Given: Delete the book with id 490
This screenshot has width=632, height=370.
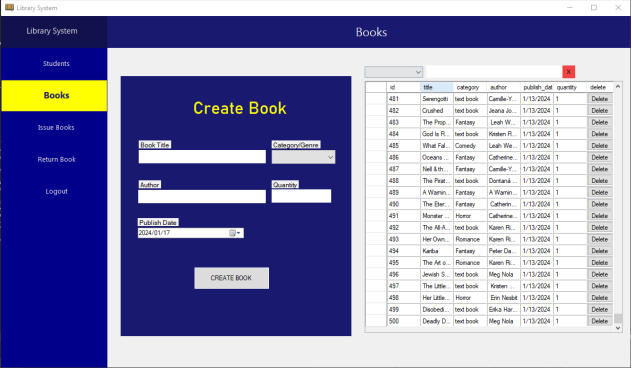Looking at the screenshot, I should pyautogui.click(x=599, y=204).
